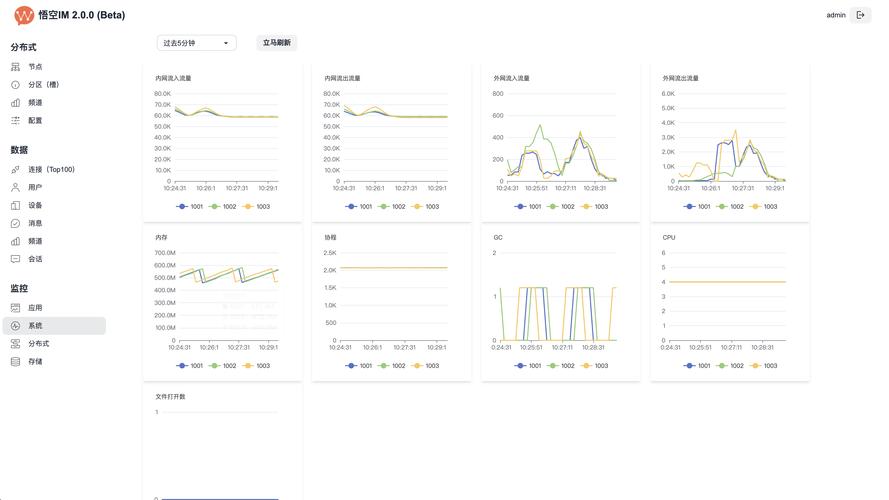889x500 pixels.
Task: Open the 会话 conversations menu item
Action: (x=35, y=259)
